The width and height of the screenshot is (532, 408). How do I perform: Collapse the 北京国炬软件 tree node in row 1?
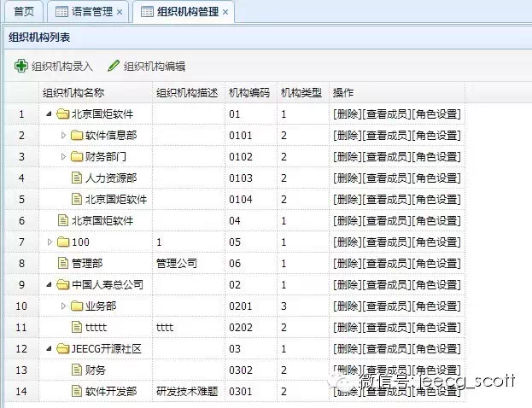pos(50,114)
